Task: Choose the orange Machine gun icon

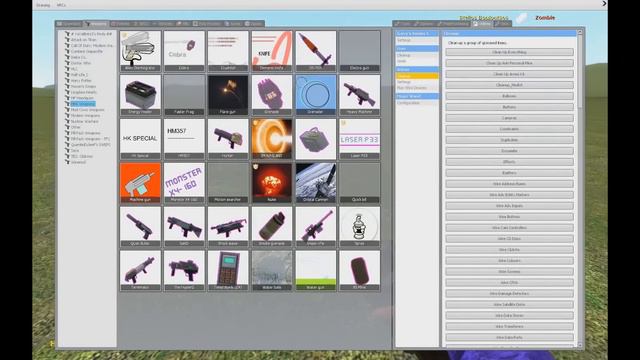Action: coord(140,182)
